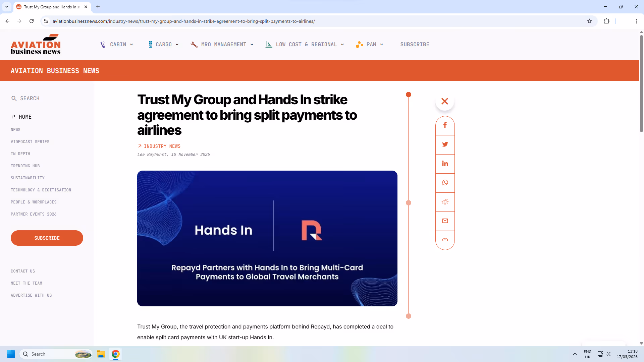Expand the Cabin dropdown chevron
The width and height of the screenshot is (644, 362).
pos(131,45)
